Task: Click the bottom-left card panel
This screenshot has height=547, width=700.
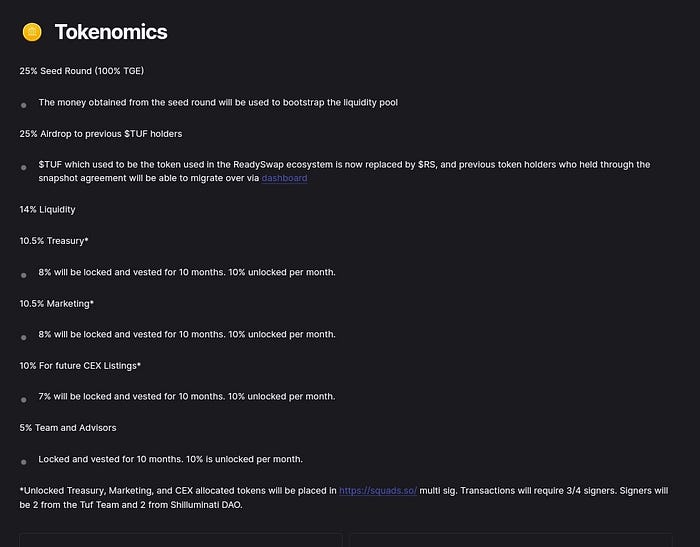Action: pos(180,540)
